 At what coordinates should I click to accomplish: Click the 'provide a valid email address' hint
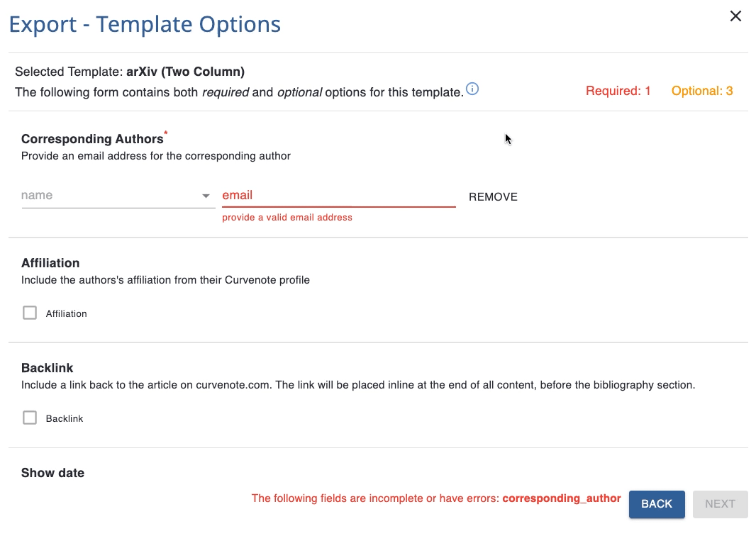coord(287,218)
